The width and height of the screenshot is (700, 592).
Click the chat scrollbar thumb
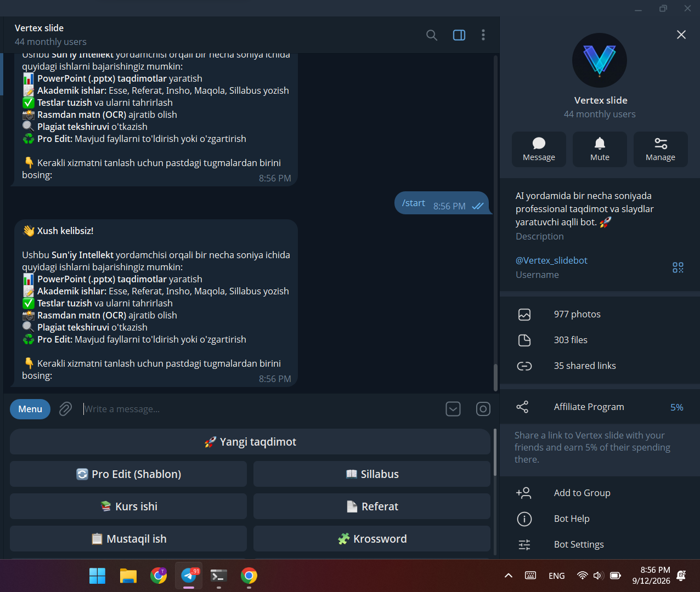(496, 377)
